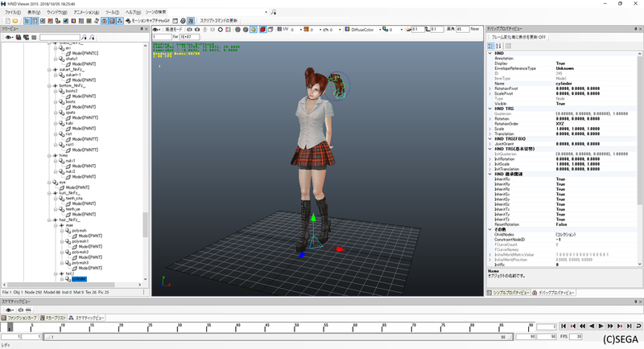Click the timeline range slider bar
644x349 pixels.
pyautogui.click(x=279, y=337)
